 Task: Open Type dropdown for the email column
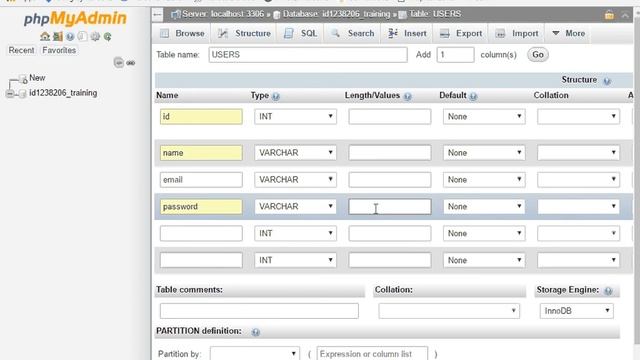(x=296, y=180)
